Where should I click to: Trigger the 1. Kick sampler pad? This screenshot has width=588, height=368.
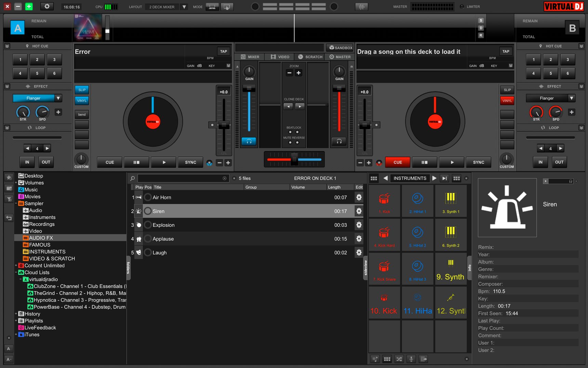point(384,201)
